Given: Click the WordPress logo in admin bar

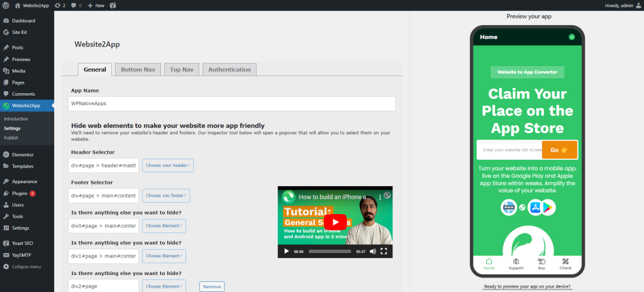Looking at the screenshot, I should coord(6,5).
